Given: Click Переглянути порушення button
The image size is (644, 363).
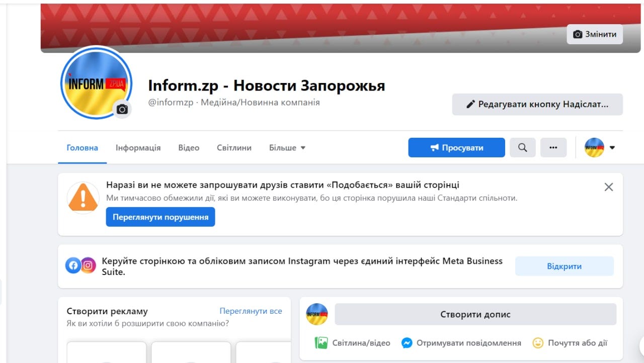Looking at the screenshot, I should coord(160,217).
